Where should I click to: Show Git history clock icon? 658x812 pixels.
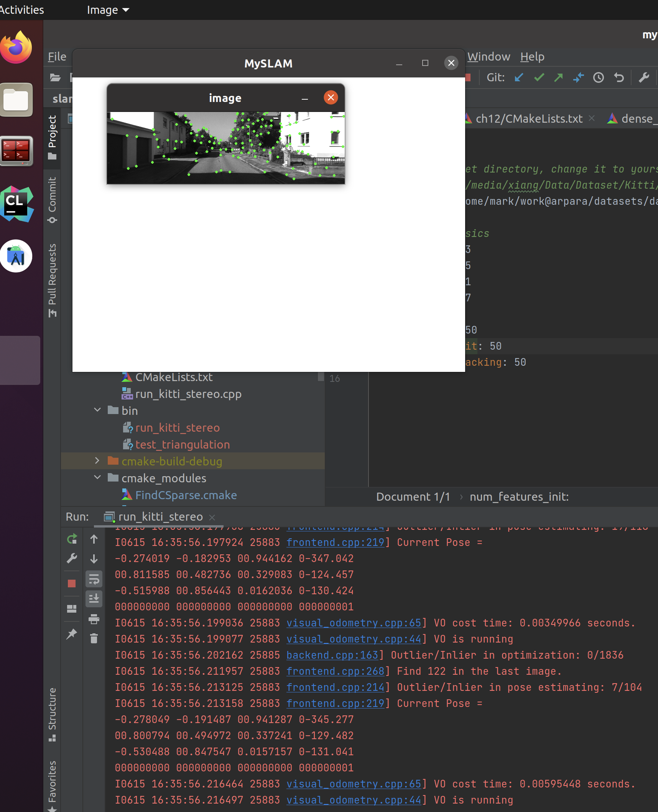(599, 77)
